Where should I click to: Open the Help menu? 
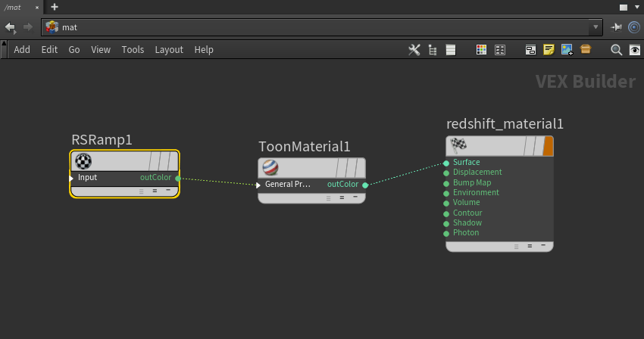(204, 50)
